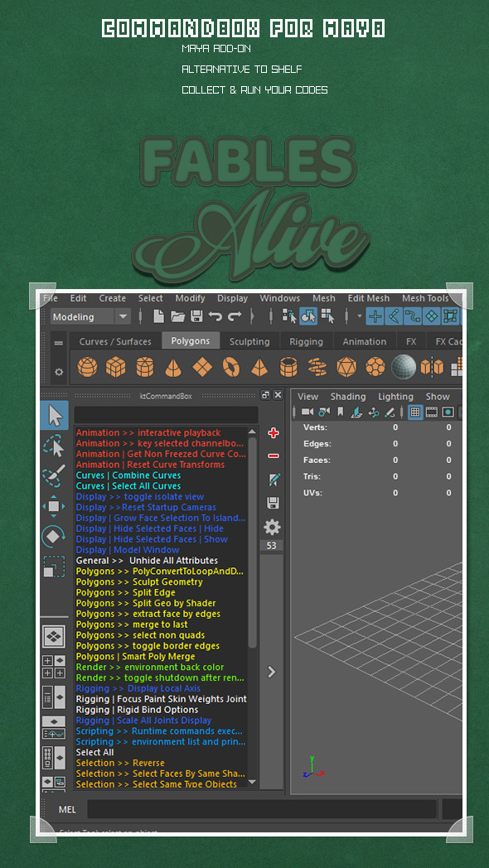Screen dimensions: 489x868
Task: Select the Move tool in toolbox
Action: coord(54,506)
